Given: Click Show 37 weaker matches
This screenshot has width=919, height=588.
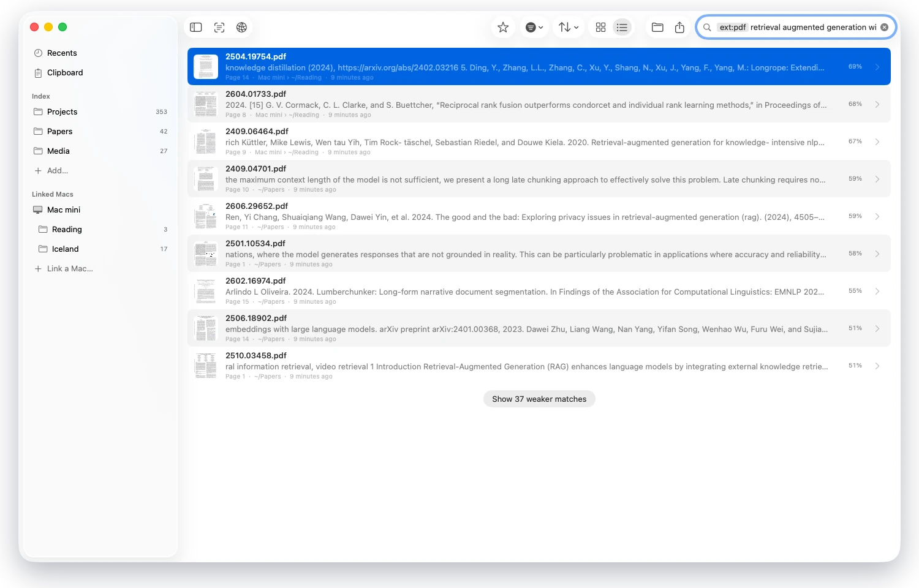Looking at the screenshot, I should (539, 399).
